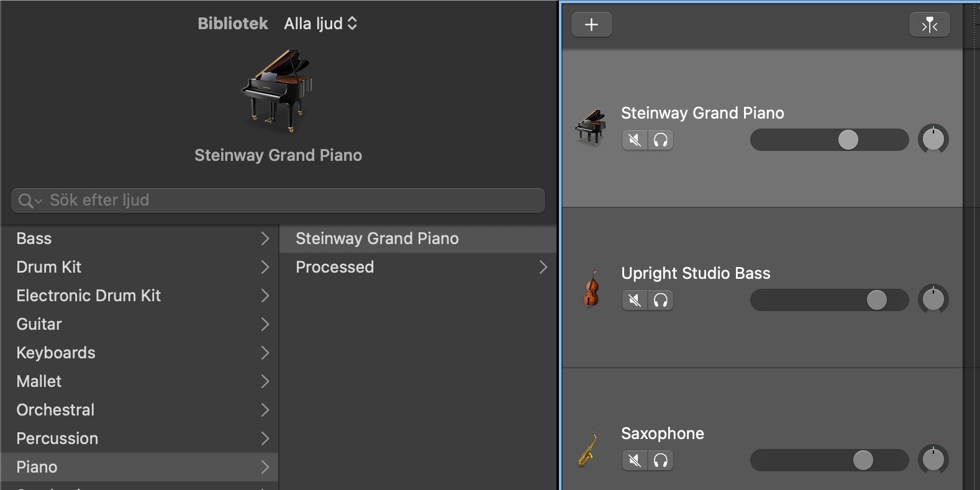Expand the Guitar category chevron

pyautogui.click(x=265, y=324)
